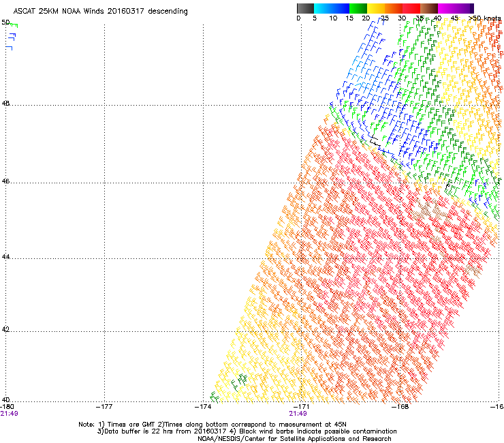Click longitude label '-174' on the bottom axis
Image resolution: width=504 pixels, height=443 pixels.
(203, 407)
